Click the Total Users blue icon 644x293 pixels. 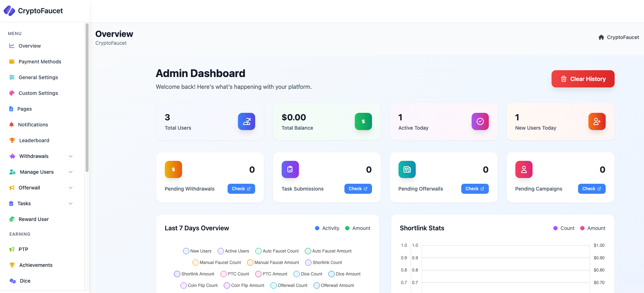(247, 121)
